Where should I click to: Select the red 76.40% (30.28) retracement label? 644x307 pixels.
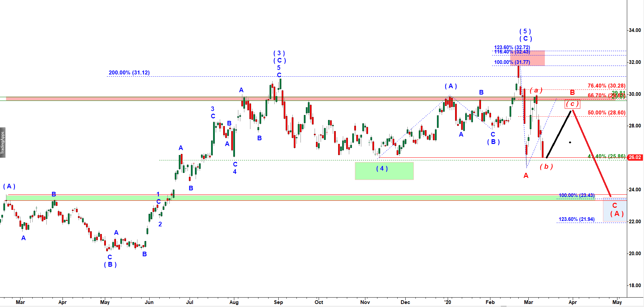(x=606, y=86)
